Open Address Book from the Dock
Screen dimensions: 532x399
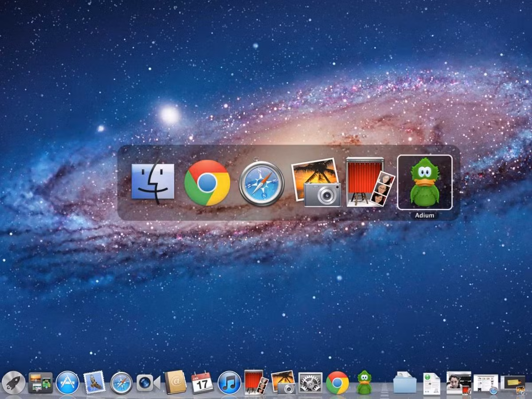176,382
